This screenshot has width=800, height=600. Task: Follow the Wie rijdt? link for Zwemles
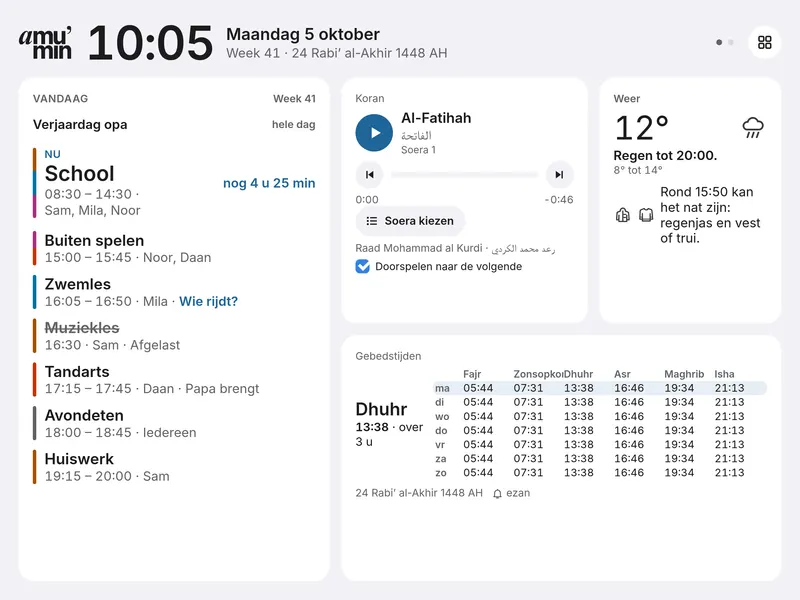(208, 302)
